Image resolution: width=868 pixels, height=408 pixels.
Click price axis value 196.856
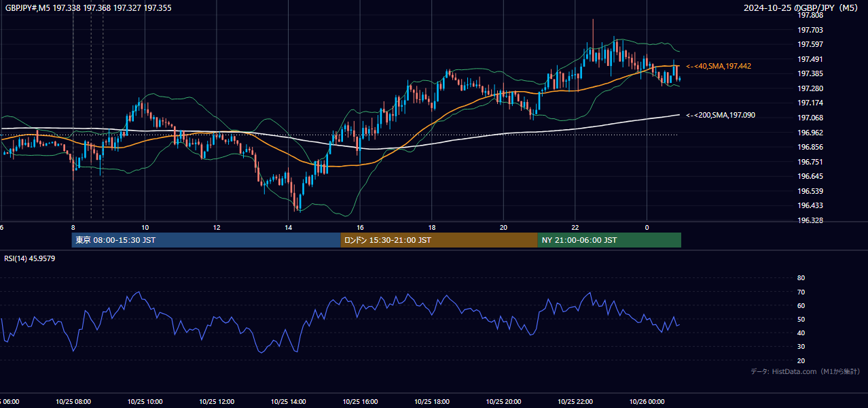810,147
